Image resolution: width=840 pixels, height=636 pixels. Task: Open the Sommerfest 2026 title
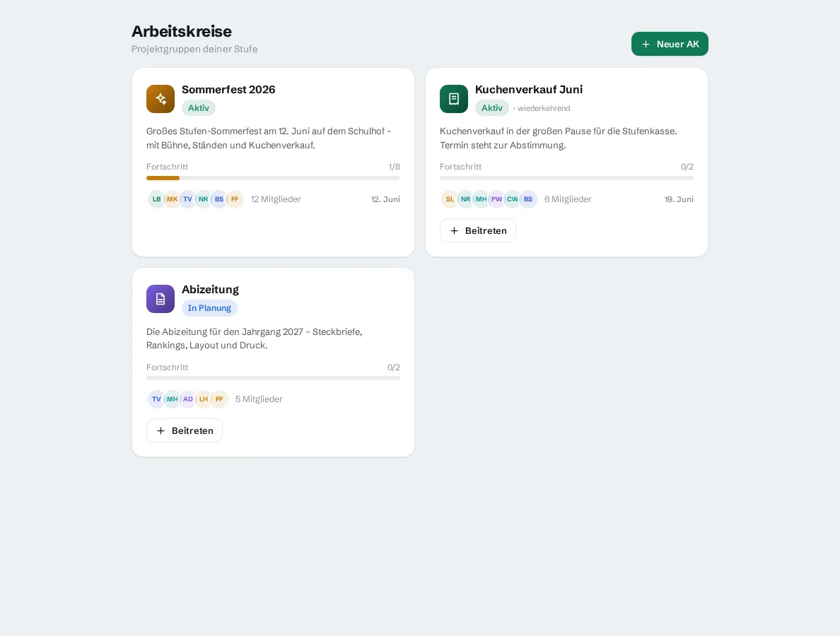pyautogui.click(x=228, y=90)
